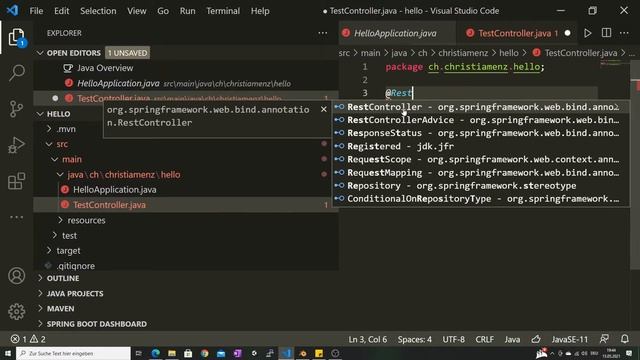Open Run and Debug view icon
The height and width of the screenshot is (360, 640).
pos(17,145)
